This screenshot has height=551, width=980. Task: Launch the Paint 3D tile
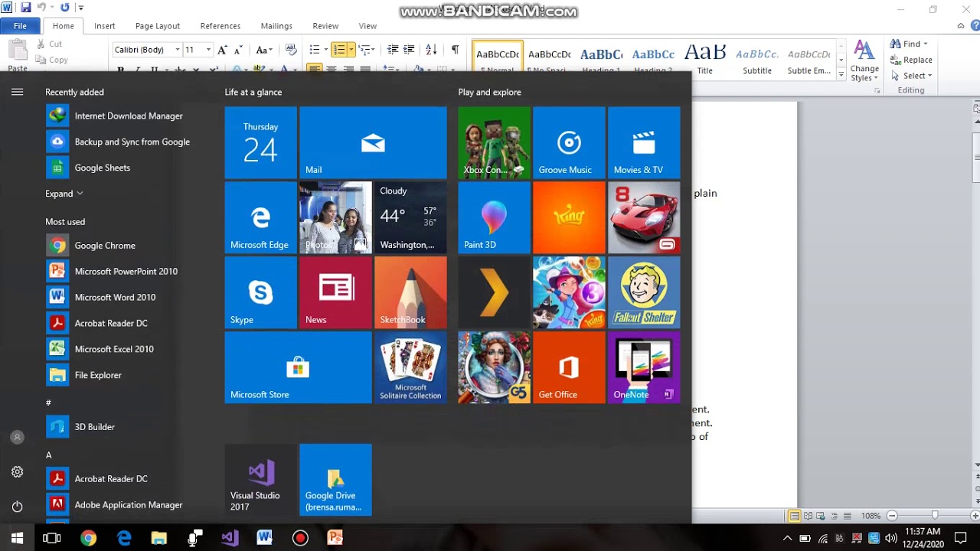pyautogui.click(x=494, y=217)
